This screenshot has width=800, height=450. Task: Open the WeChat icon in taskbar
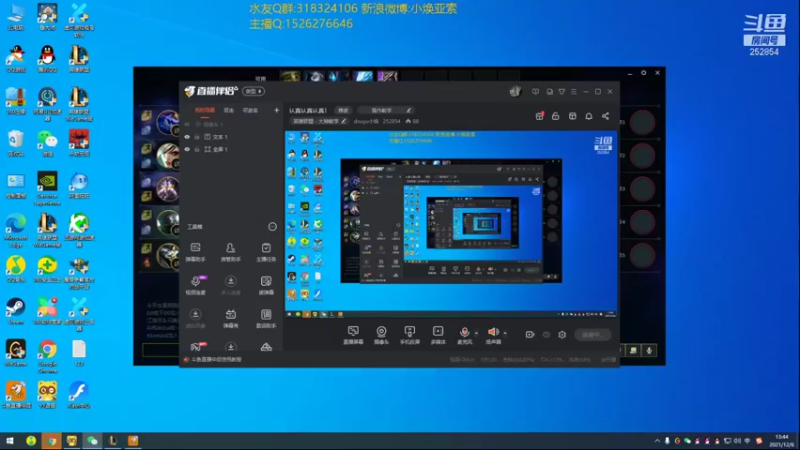(x=92, y=441)
